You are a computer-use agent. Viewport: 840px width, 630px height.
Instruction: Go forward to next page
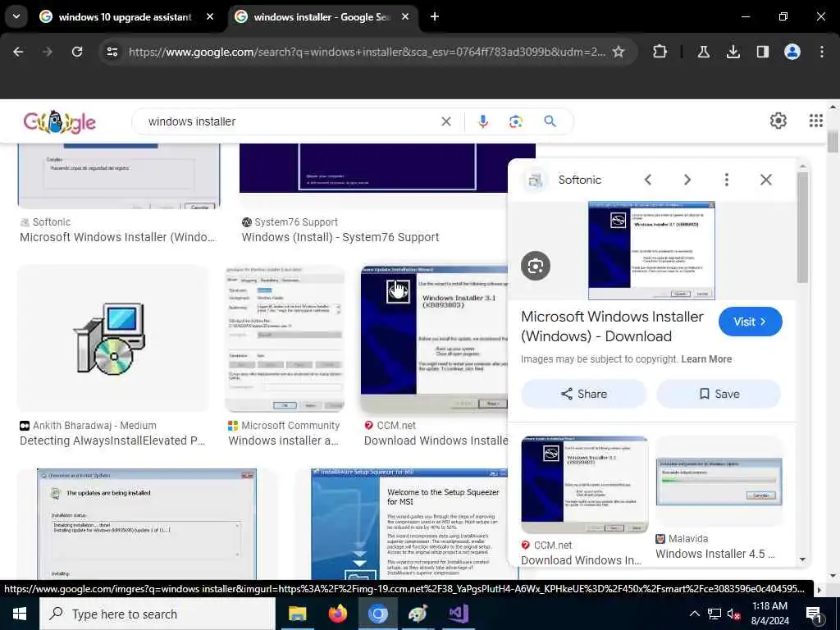click(x=48, y=52)
